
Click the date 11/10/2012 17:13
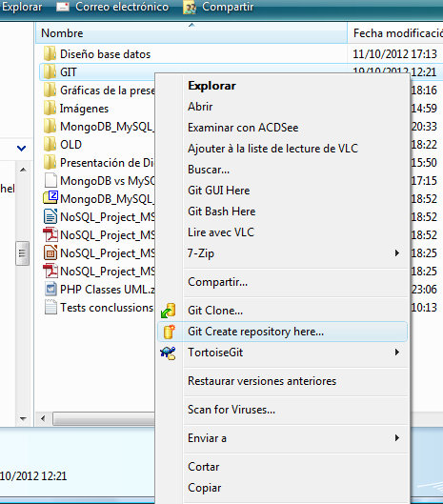(394, 53)
